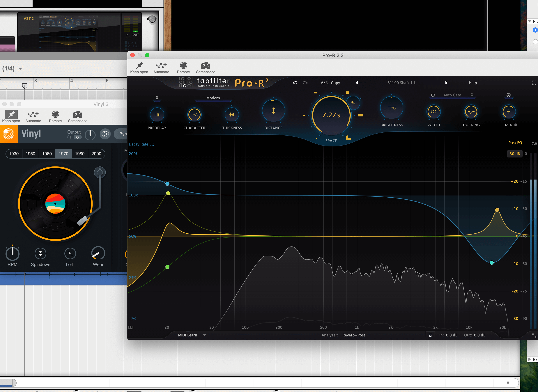
Task: Click the next preset arrow after S1100 Shaft
Action: (446, 83)
